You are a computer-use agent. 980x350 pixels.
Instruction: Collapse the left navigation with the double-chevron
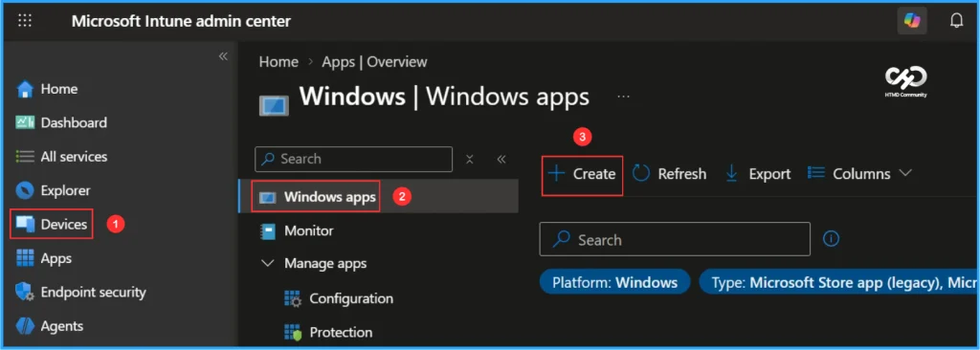(223, 56)
